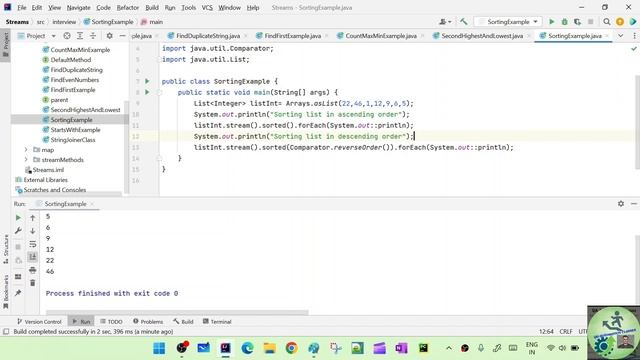Open Version Control tool window
640x360 pixels.
point(39,322)
